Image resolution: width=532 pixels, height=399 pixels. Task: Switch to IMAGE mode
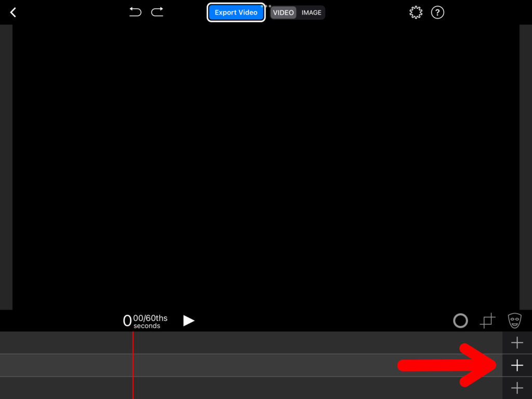(x=312, y=12)
